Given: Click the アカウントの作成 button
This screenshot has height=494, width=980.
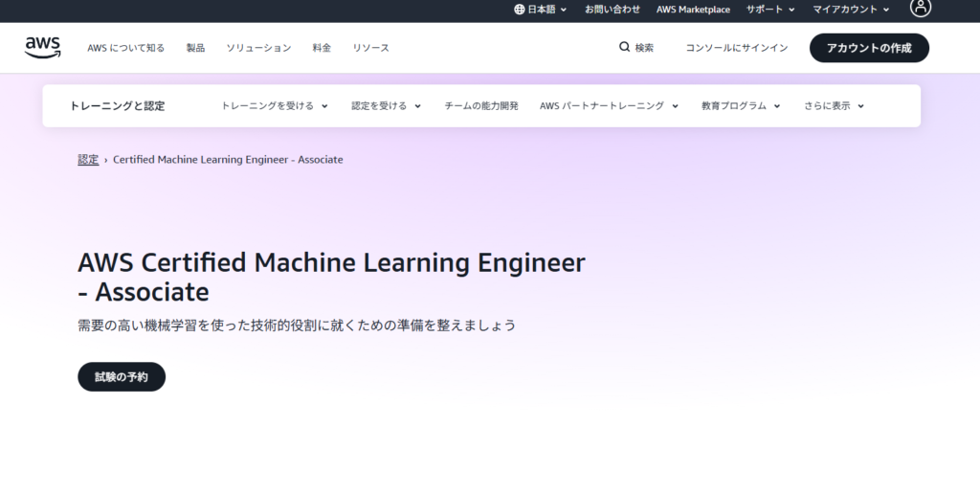Looking at the screenshot, I should (869, 48).
